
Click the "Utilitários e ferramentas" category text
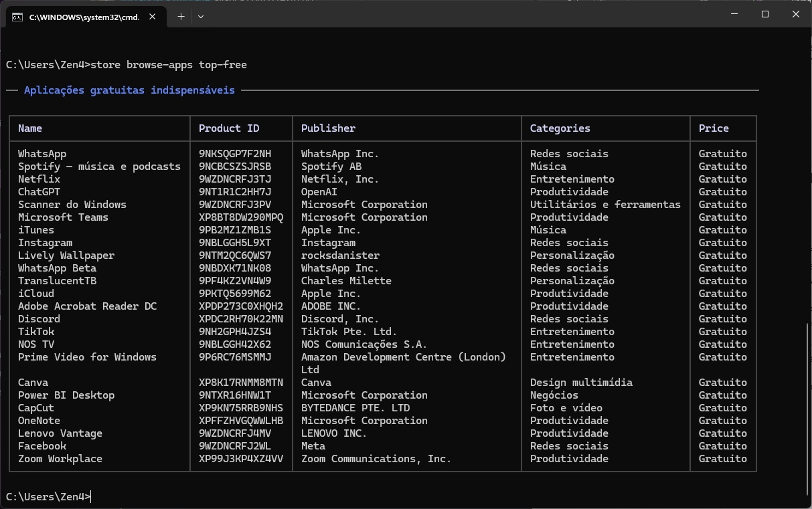click(x=605, y=205)
